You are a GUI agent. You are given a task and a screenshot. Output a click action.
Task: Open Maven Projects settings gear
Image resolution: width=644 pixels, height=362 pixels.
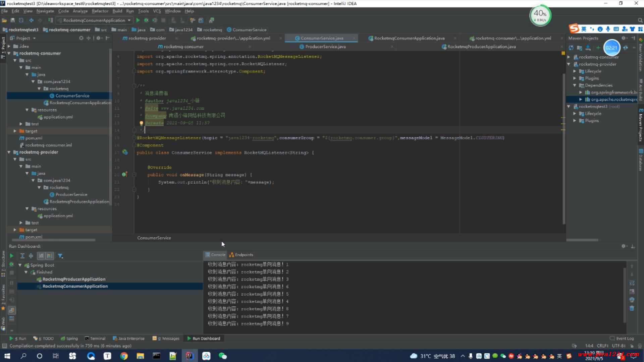(624, 38)
